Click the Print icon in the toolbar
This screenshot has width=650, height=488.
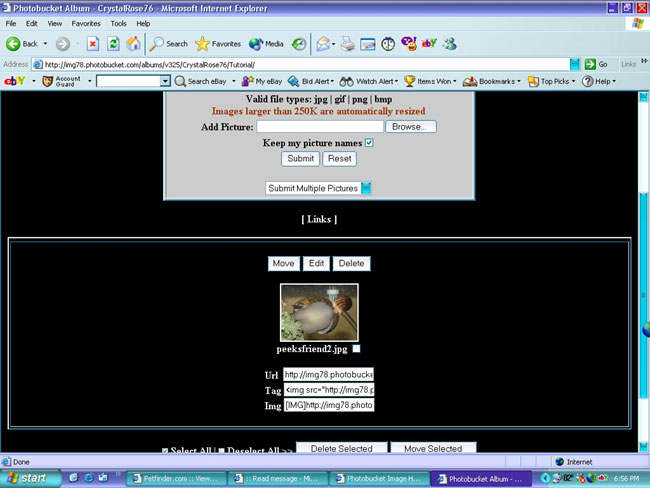347,44
